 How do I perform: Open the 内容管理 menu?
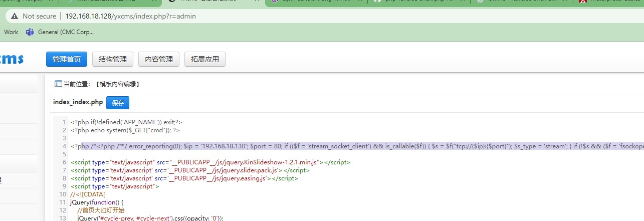pyautogui.click(x=159, y=59)
